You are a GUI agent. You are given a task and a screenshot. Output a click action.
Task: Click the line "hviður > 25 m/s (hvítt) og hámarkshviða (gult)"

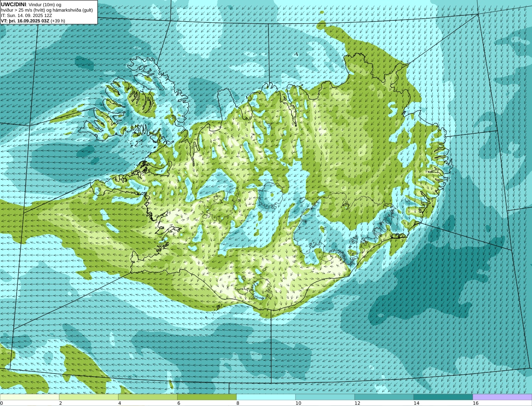pos(47,10)
